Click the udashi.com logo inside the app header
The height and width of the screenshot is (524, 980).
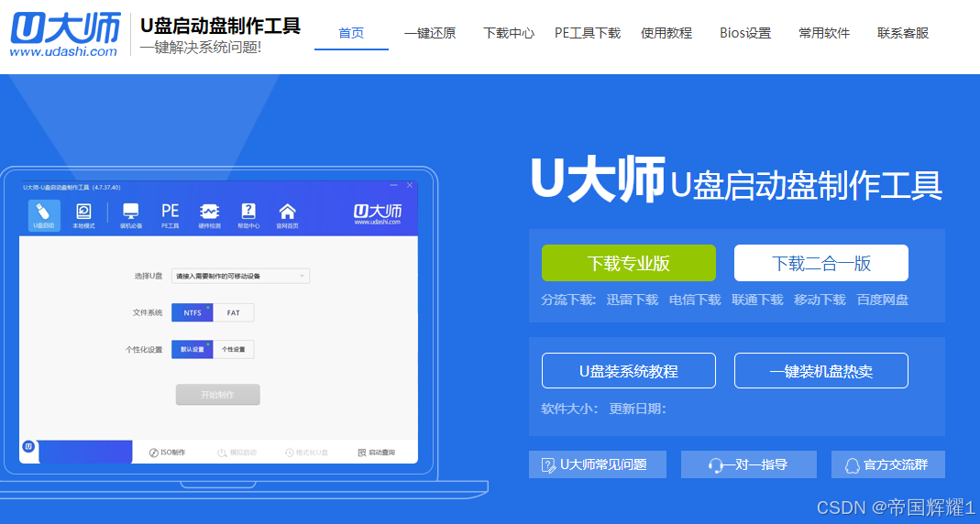point(378,214)
